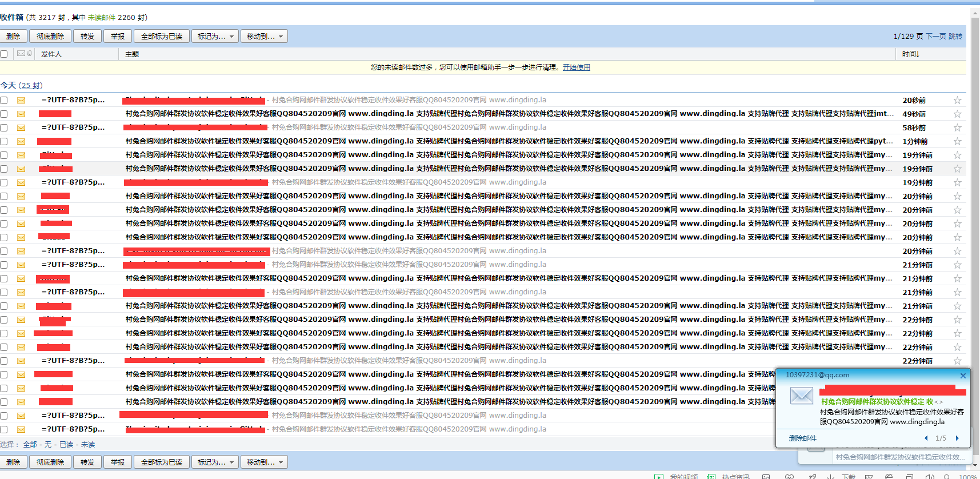Open the top 标记为... dropdown
Screen dimensions: 980x479
coord(215,37)
